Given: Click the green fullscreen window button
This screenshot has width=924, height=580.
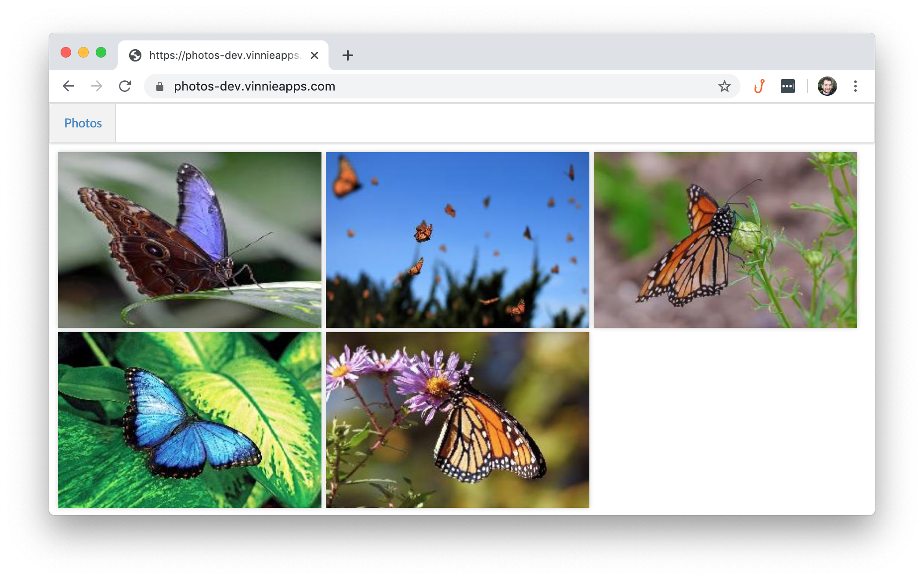Looking at the screenshot, I should click(101, 53).
